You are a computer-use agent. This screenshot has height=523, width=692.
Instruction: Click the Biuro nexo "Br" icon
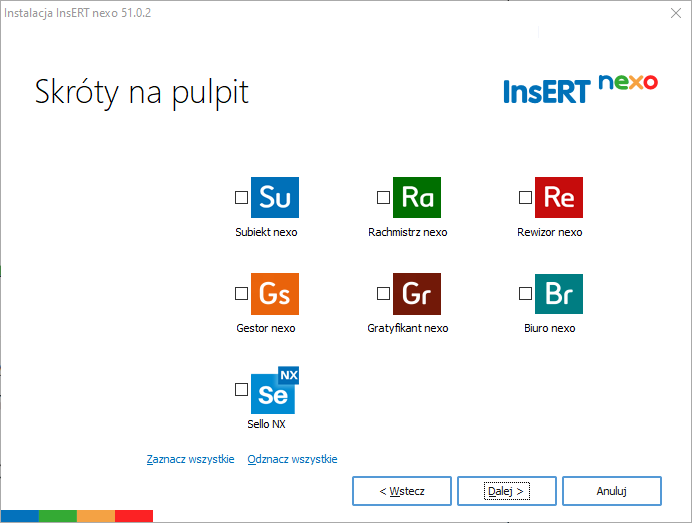[559, 293]
